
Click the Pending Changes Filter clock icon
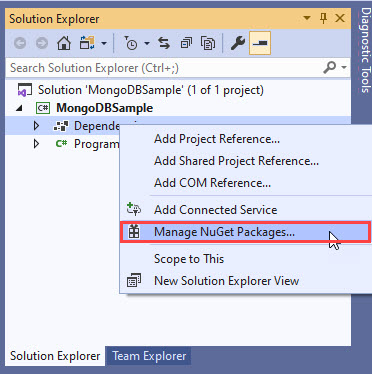coord(131,43)
